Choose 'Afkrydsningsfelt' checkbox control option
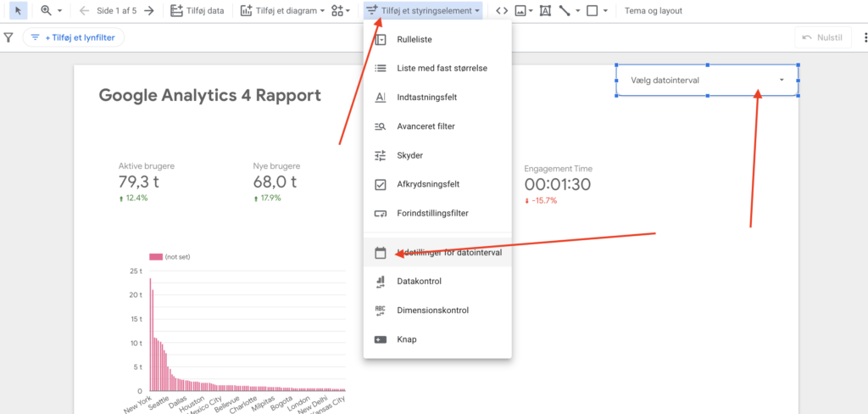The image size is (868, 414). pyautogui.click(x=437, y=184)
